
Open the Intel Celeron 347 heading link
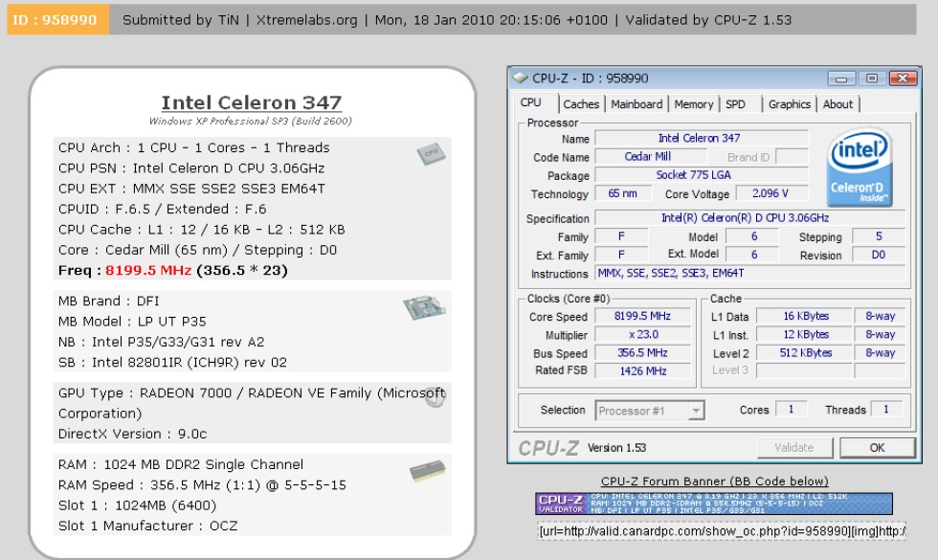[251, 103]
